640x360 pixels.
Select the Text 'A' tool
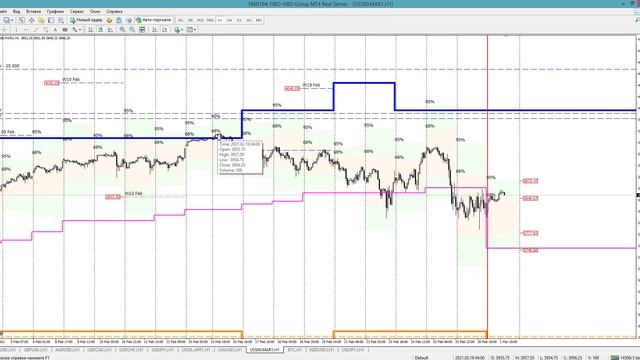coord(56,30)
